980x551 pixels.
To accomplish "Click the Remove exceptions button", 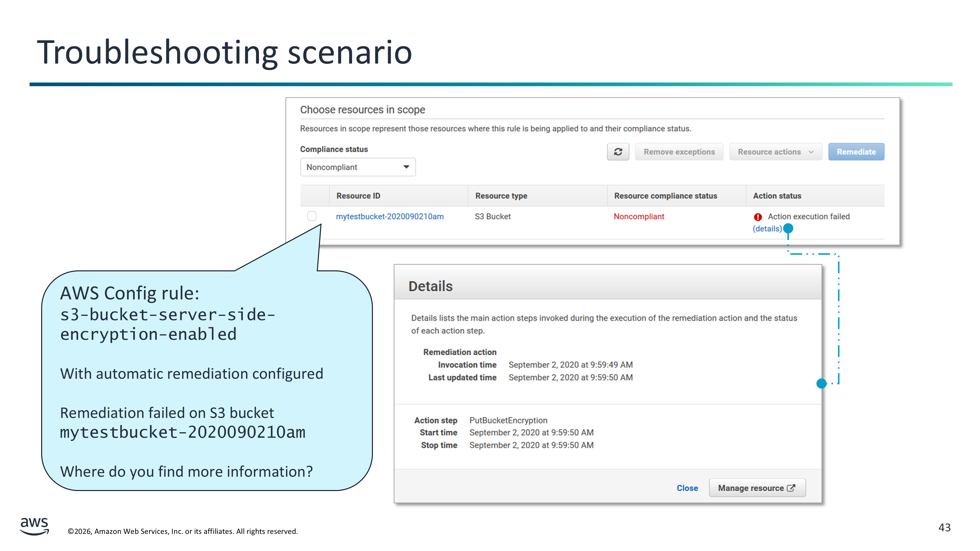I will [x=679, y=152].
